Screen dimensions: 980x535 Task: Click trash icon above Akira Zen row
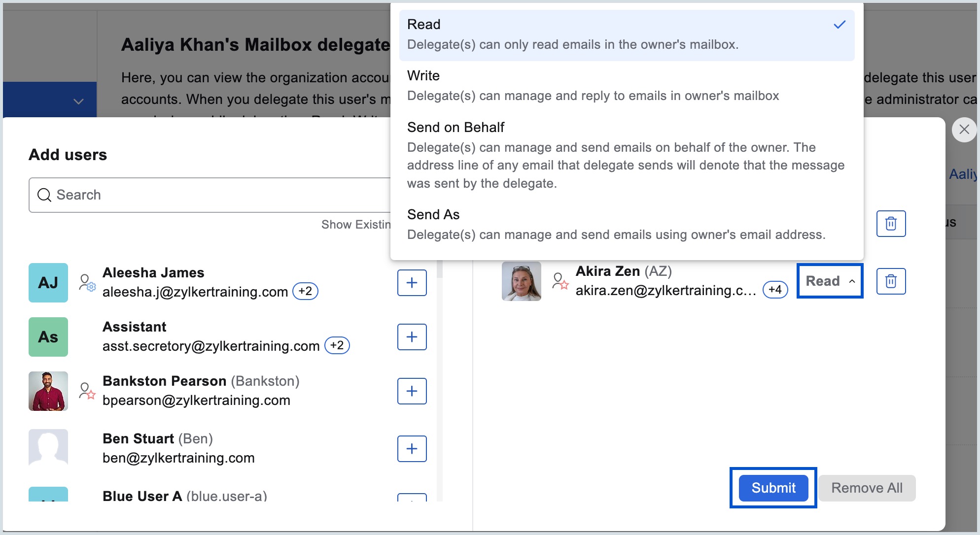click(x=891, y=224)
